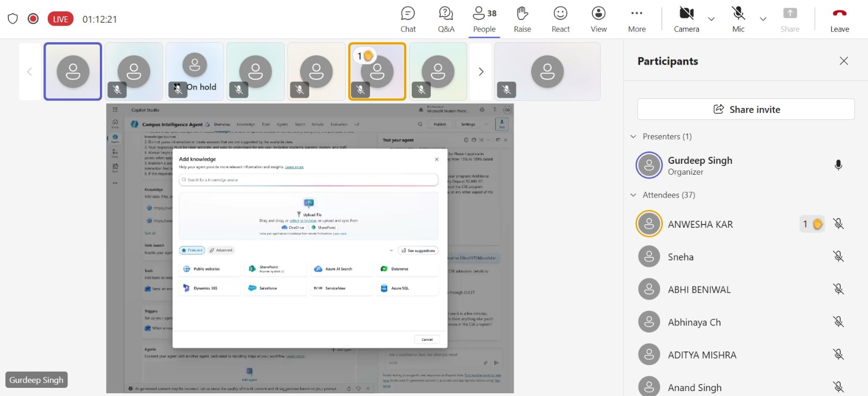The image size is (868, 396).
Task: Select Azure AI Search in shared screen
Action: click(341, 269)
